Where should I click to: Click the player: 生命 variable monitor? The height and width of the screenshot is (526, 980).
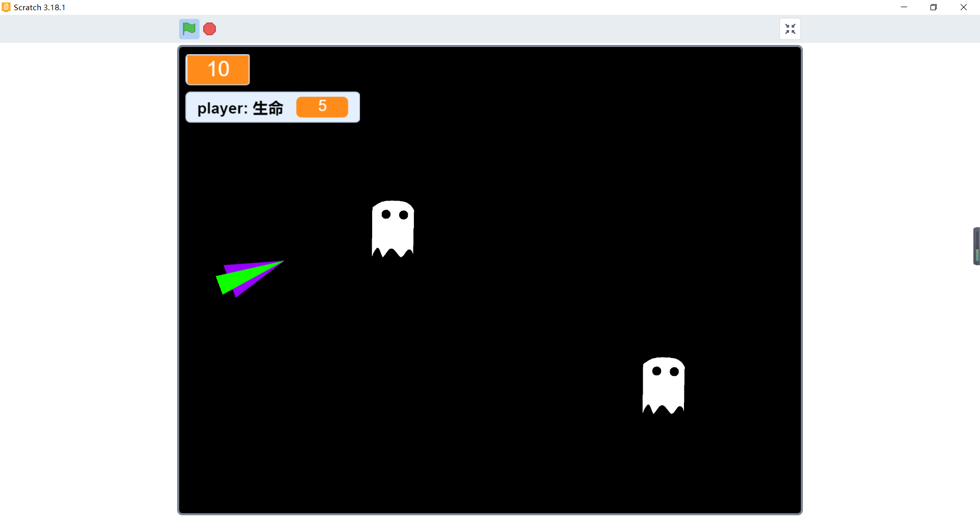pos(272,107)
